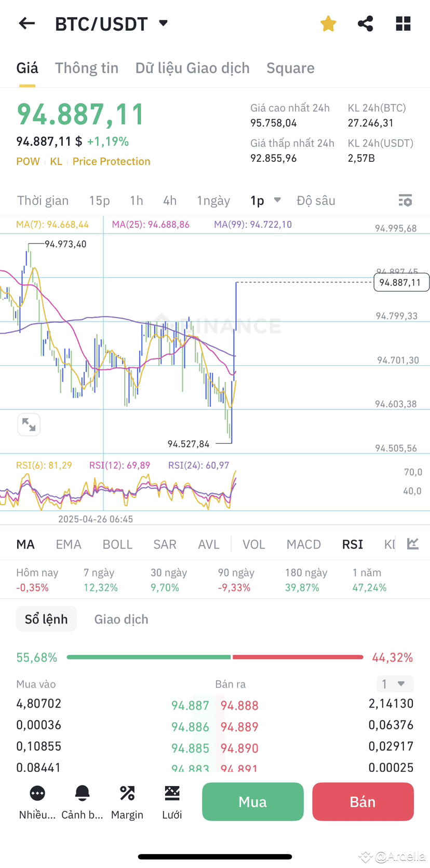Select the BOLL indicator

point(117,544)
